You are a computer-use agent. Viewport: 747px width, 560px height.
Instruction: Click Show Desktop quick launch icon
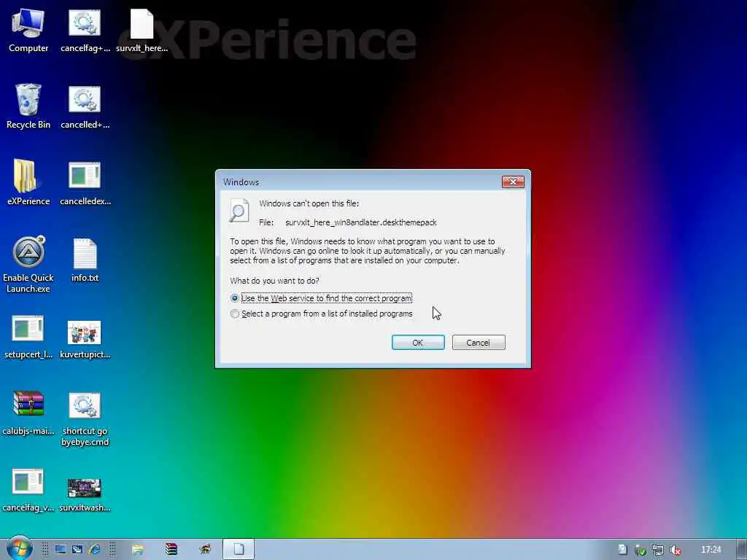pos(60,550)
